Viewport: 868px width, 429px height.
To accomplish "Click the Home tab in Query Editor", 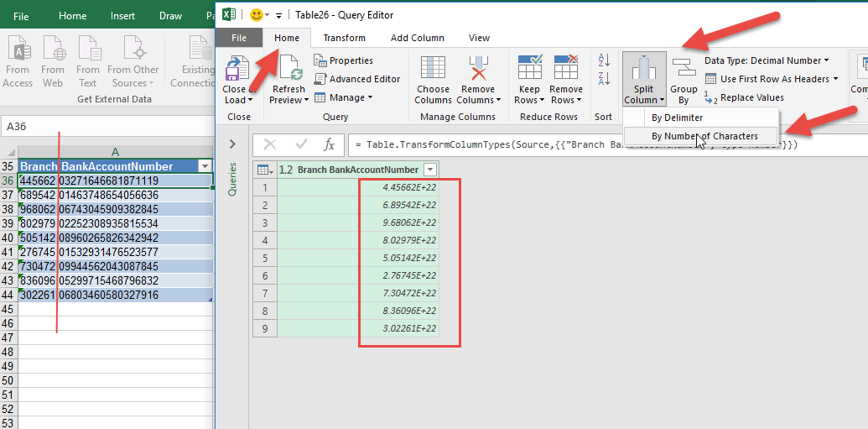I will pyautogui.click(x=287, y=38).
